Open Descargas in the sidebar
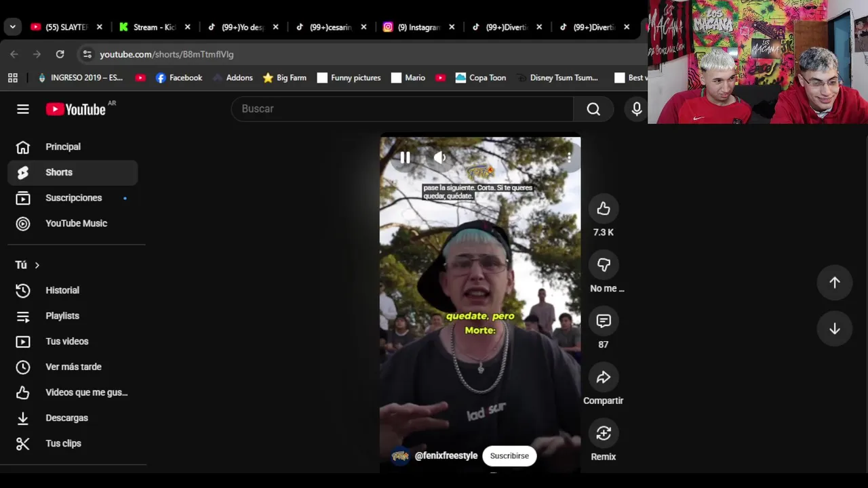The image size is (868, 488). click(73, 418)
